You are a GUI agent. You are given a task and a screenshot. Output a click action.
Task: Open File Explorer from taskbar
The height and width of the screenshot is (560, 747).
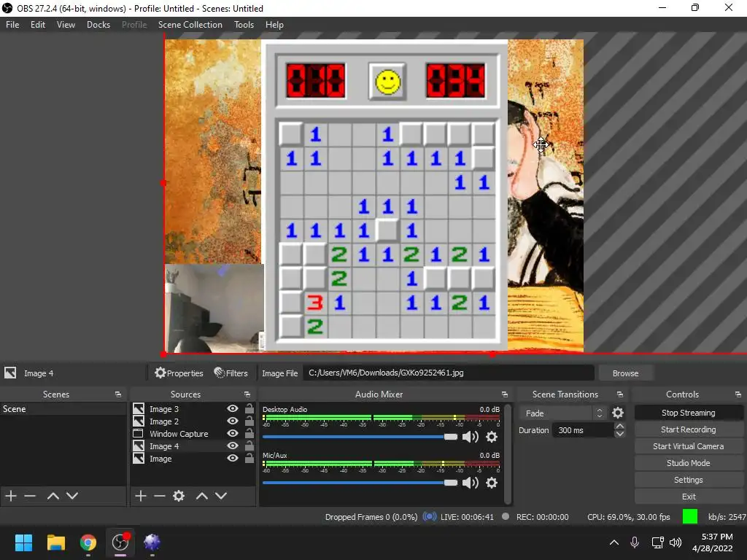55,542
